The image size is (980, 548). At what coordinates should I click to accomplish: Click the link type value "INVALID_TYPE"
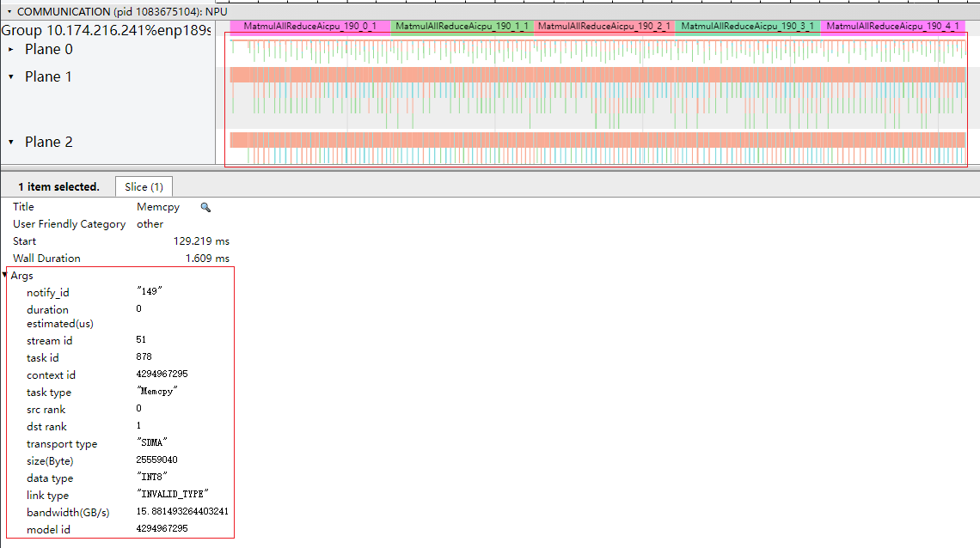click(x=173, y=494)
